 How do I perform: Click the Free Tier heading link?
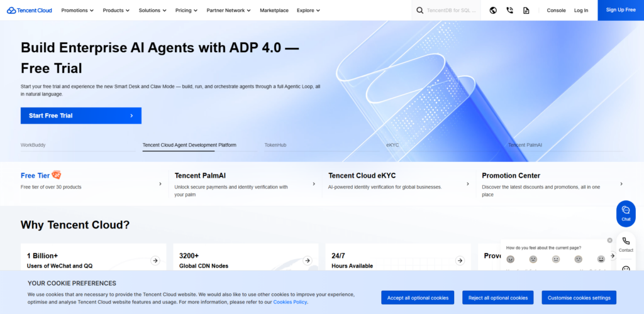point(35,175)
